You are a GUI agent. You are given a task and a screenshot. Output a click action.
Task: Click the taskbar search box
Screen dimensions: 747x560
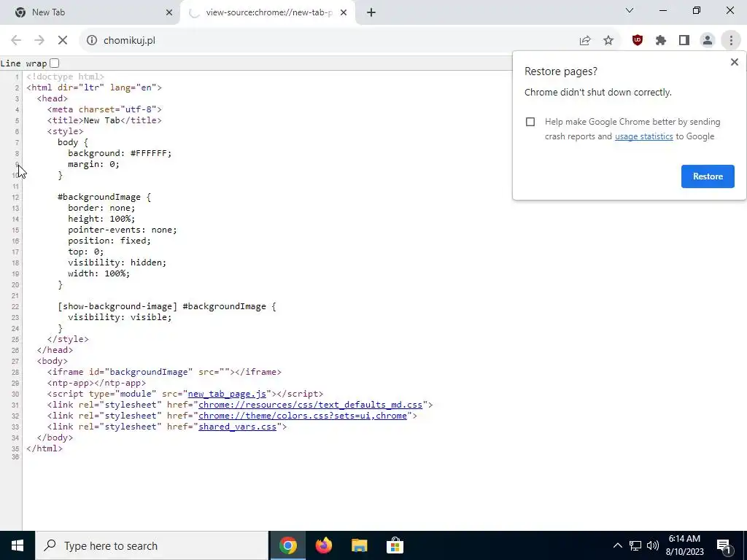[152, 545]
